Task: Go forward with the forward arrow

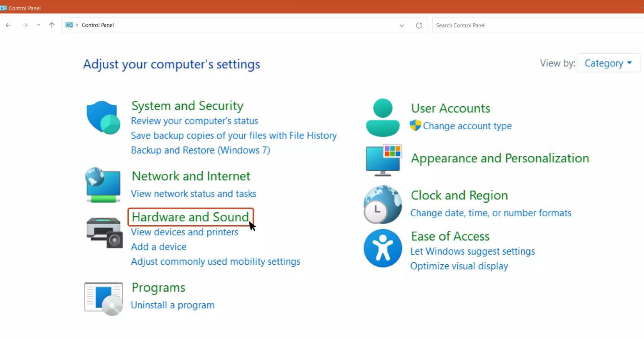Action: (x=25, y=25)
